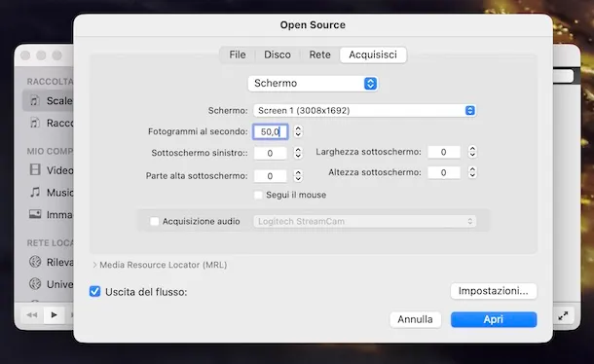594x364 pixels.
Task: Enable the Segui il mouse checkbox
Action: [x=258, y=195]
